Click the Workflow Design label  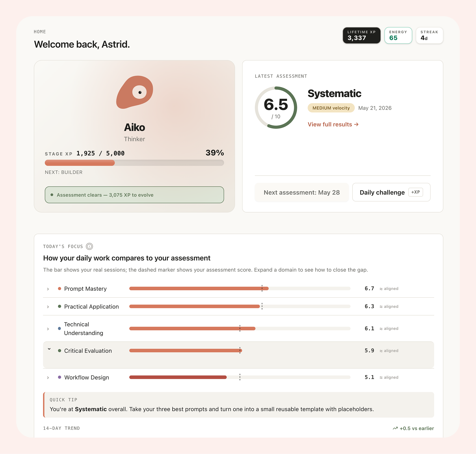(x=87, y=377)
